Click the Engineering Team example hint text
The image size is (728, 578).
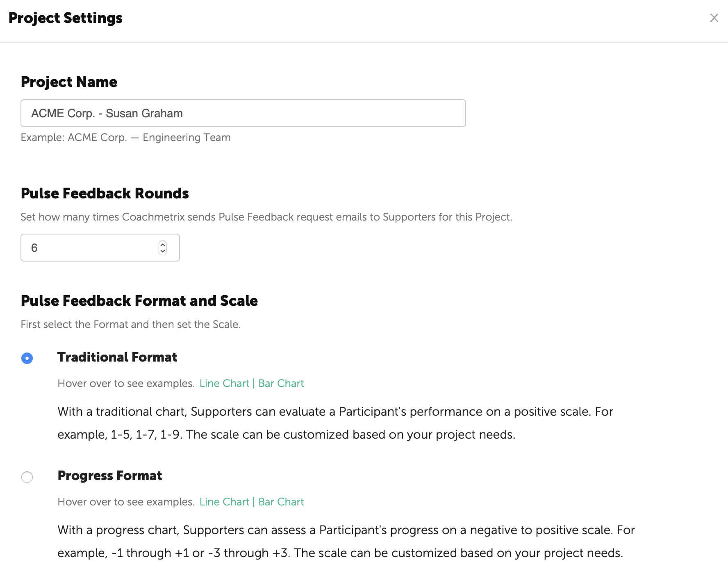coord(125,137)
